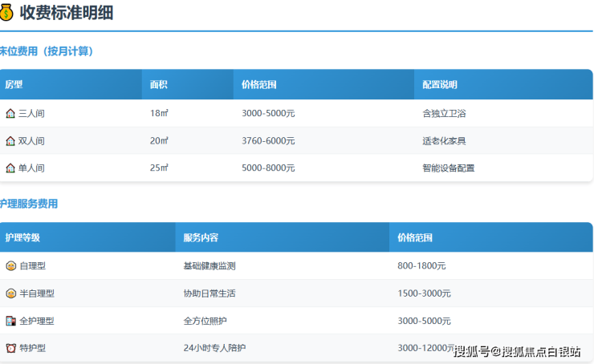The width and height of the screenshot is (594, 364).
Task: Click the 5000-8000元 price cell for 单人间
Action: pyautogui.click(x=268, y=168)
